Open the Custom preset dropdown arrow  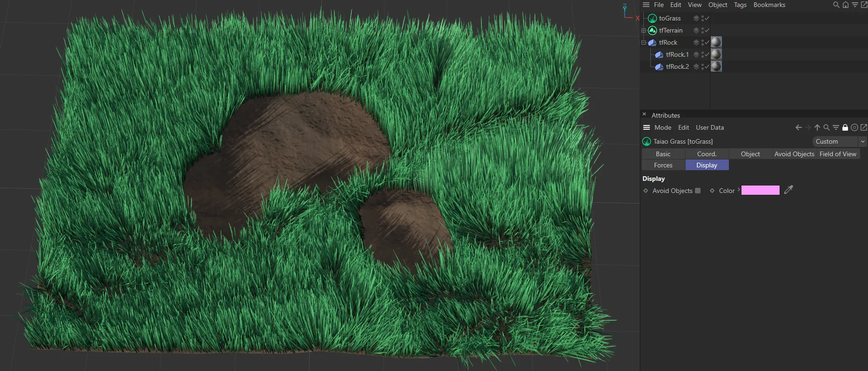(x=863, y=141)
